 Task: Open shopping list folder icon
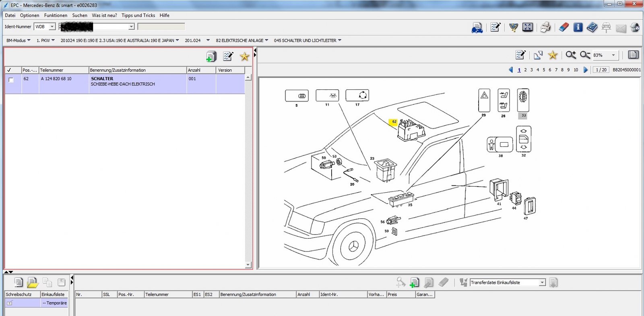pos(32,283)
